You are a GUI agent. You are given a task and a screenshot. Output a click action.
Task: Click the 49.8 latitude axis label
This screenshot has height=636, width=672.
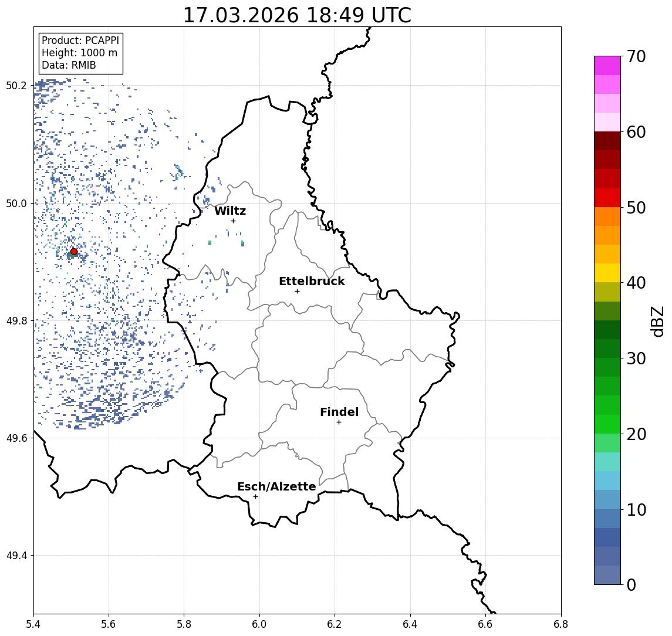point(16,320)
